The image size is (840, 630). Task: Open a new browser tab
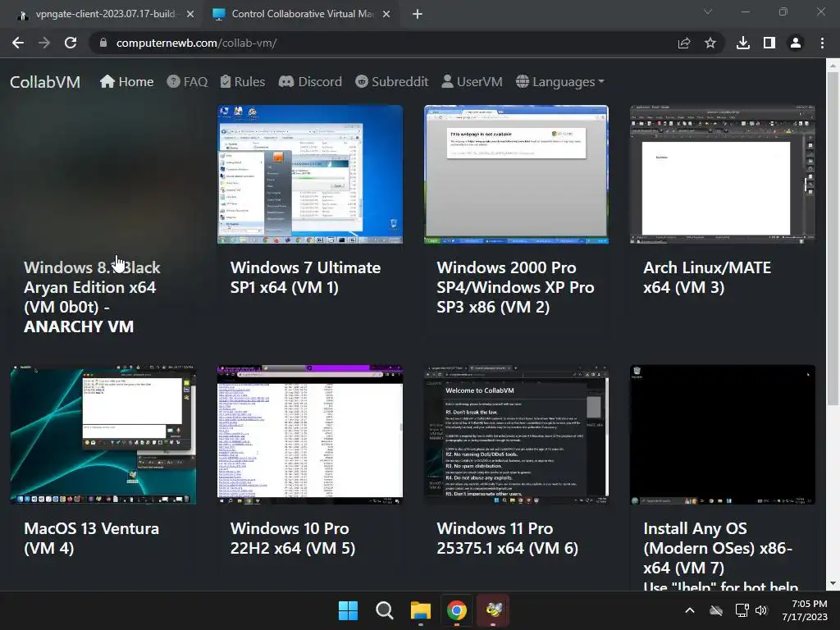[x=418, y=14]
